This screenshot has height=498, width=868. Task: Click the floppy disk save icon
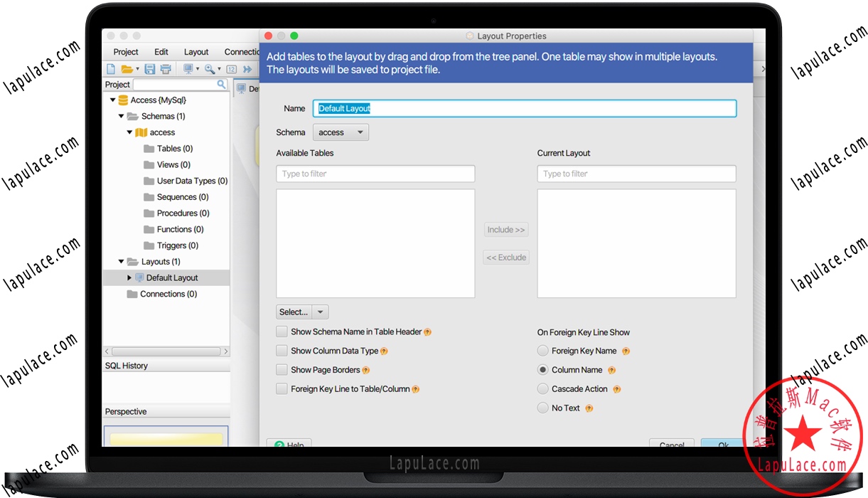tap(149, 69)
